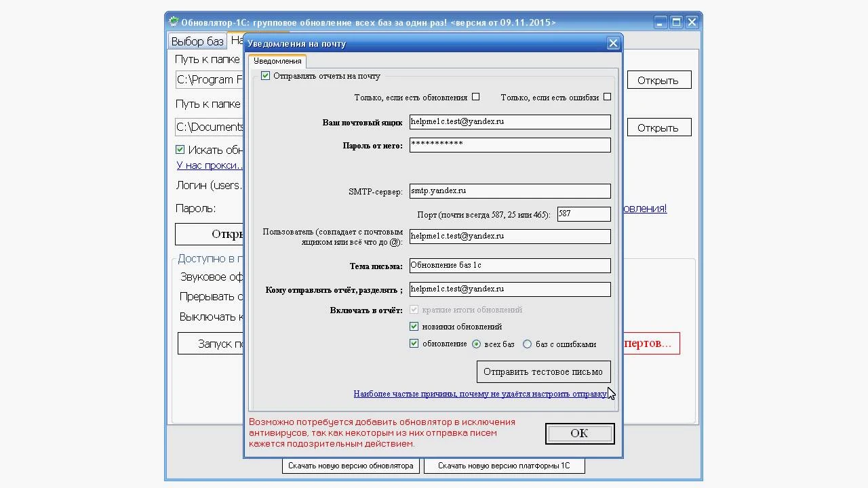This screenshot has width=868, height=488.
Task: Toggle the обновление report checkbox
Action: coord(414,344)
